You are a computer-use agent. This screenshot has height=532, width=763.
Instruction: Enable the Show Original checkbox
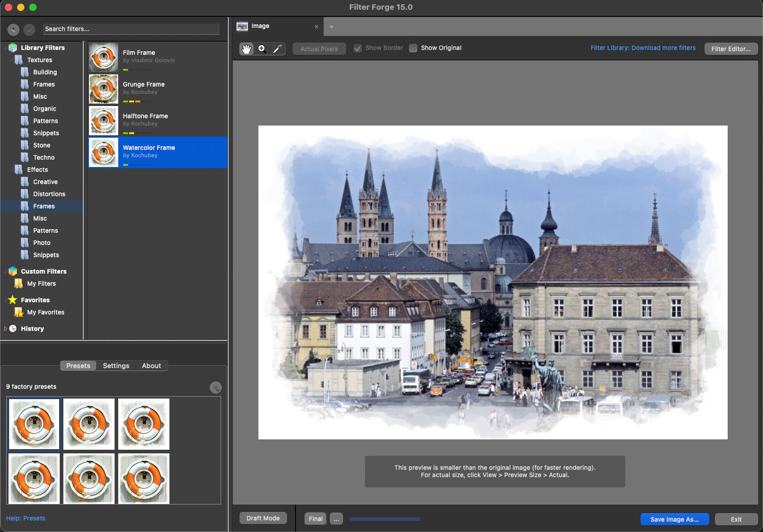pyautogui.click(x=413, y=48)
